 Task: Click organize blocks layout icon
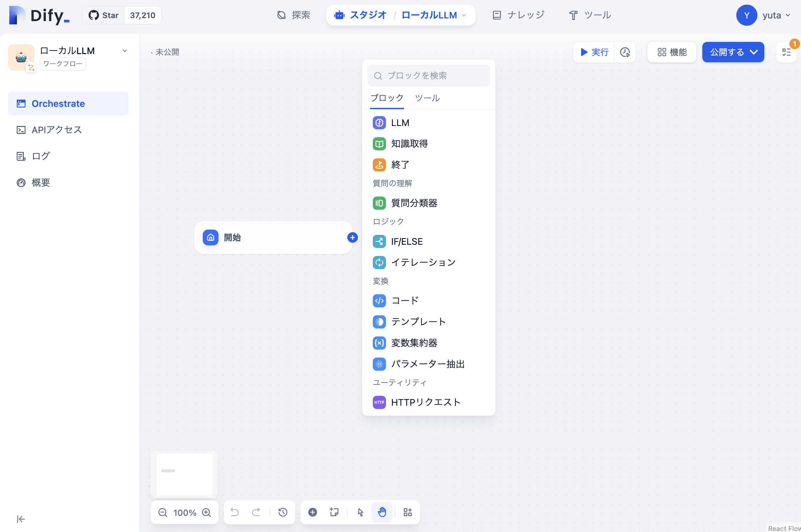click(407, 512)
